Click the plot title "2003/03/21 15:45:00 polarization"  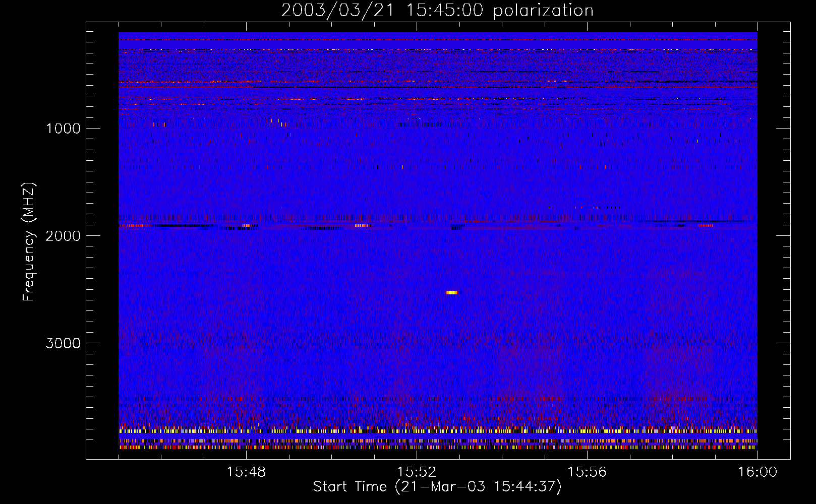437,11
